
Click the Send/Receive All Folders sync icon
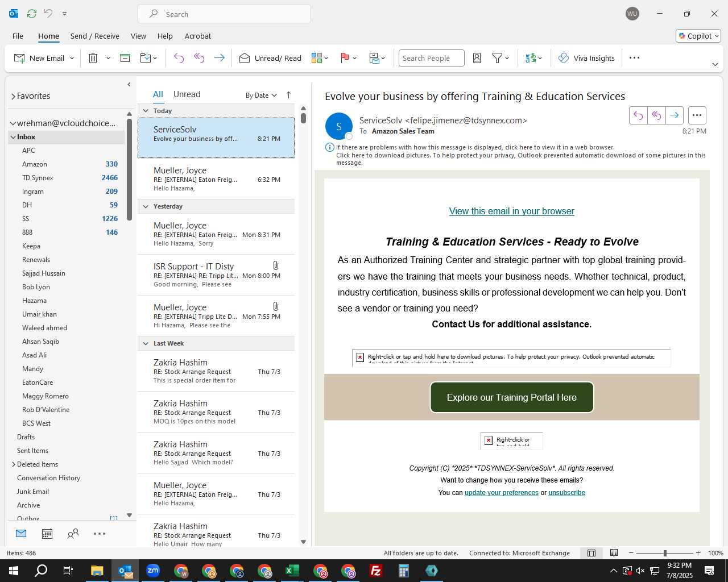pos(32,13)
